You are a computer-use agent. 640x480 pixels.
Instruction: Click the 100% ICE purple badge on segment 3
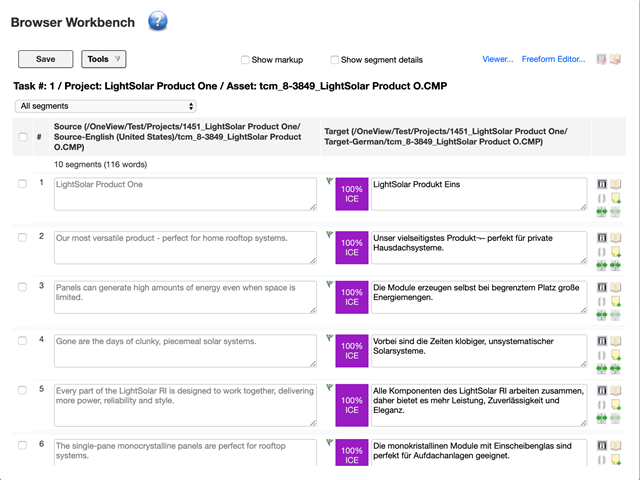tap(352, 297)
